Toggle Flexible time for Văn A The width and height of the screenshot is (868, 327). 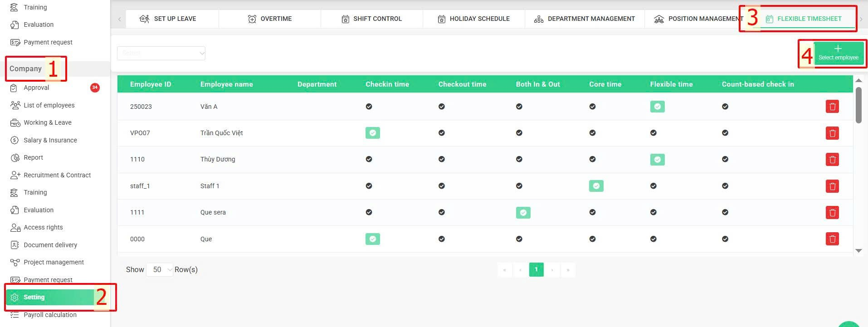coord(657,107)
